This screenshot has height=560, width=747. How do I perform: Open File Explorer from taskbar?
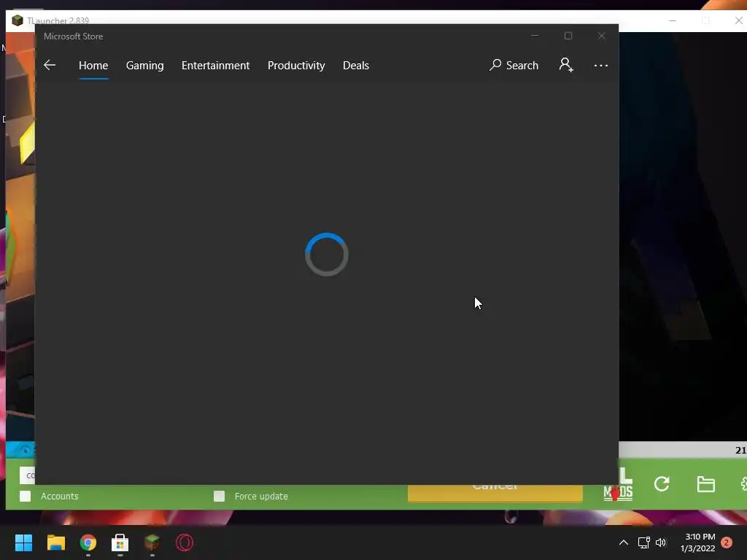point(55,542)
